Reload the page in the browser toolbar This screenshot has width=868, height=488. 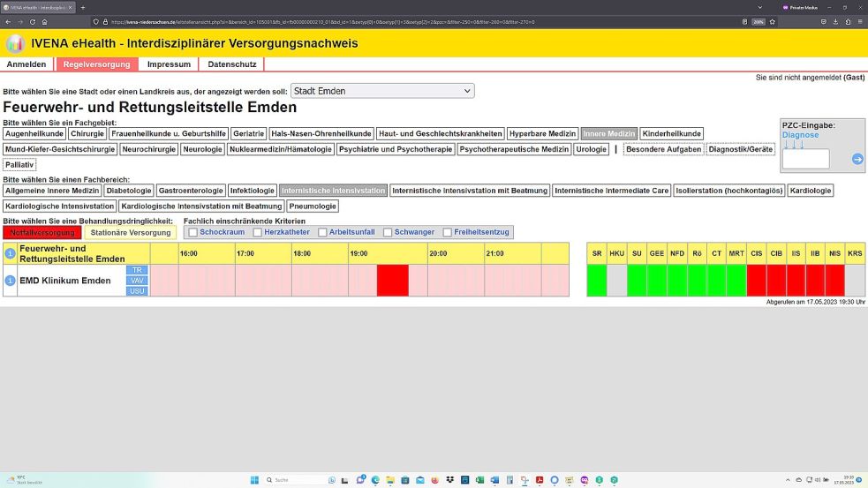click(x=32, y=22)
